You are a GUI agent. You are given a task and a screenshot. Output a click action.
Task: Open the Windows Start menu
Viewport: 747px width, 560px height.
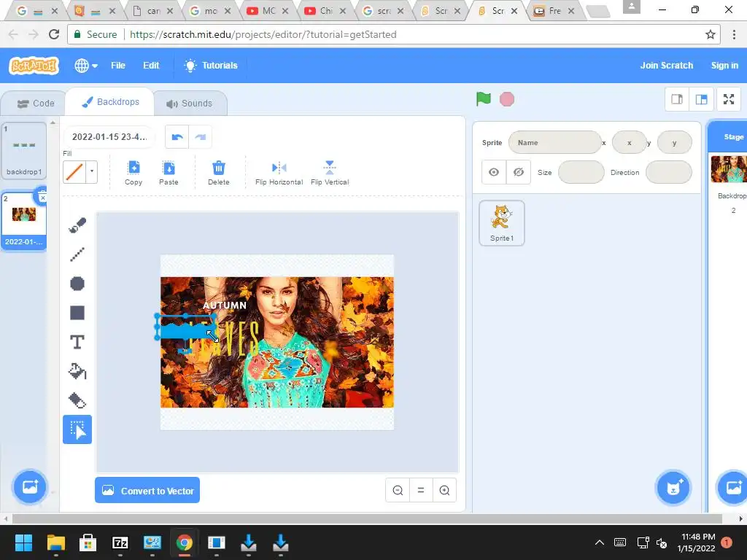(x=23, y=542)
